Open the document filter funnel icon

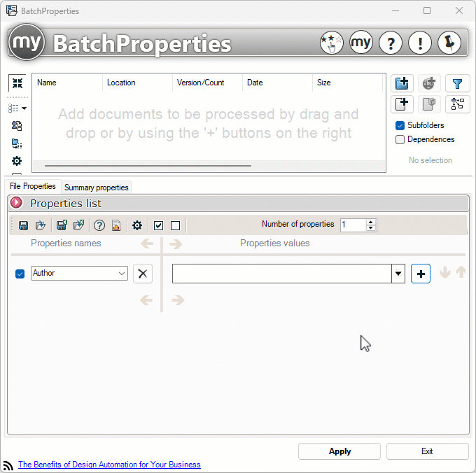click(x=457, y=84)
